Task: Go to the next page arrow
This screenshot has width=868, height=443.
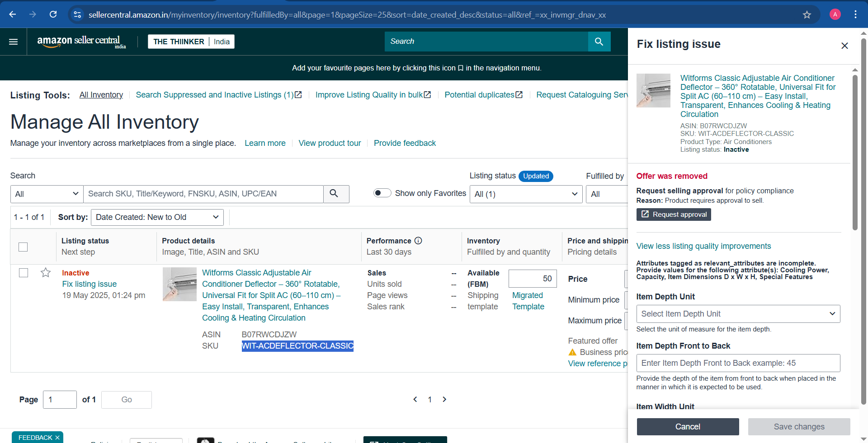Action: pos(444,399)
